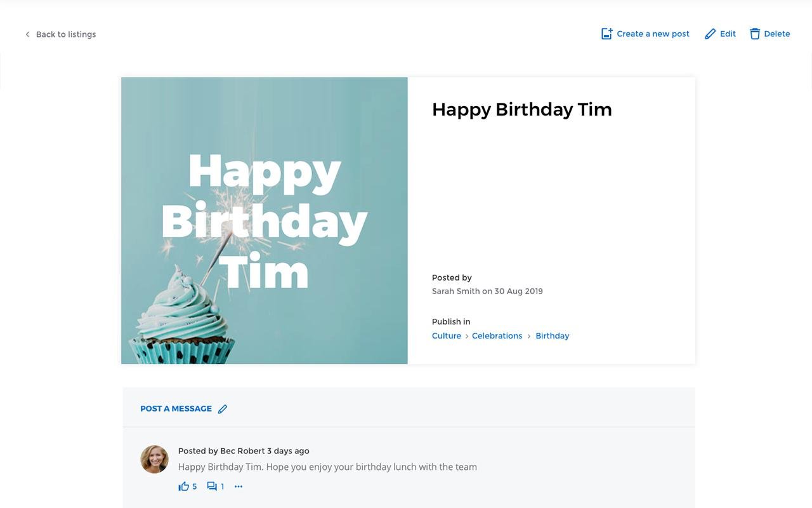Screen dimensions: 812x508
Task: Open replies via the comment bubble icon
Action: pos(212,486)
